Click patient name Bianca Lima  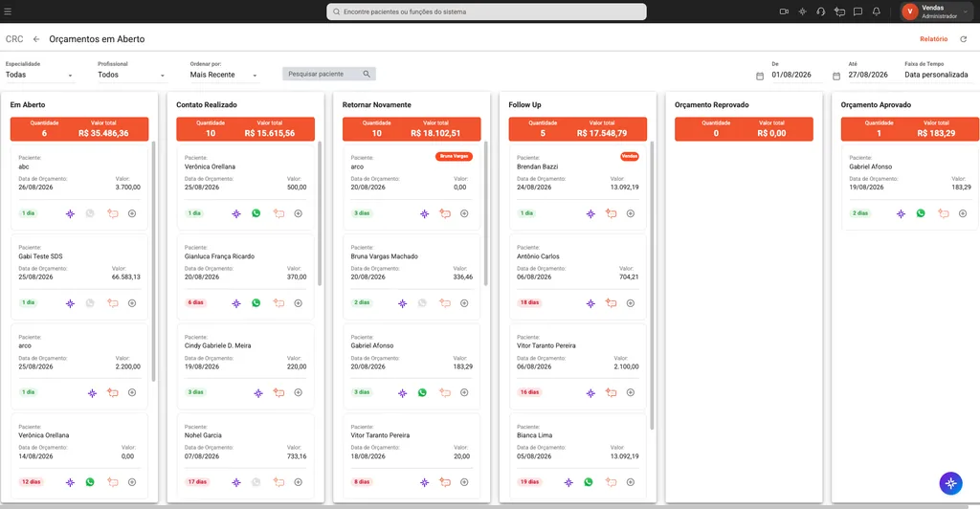pos(534,435)
